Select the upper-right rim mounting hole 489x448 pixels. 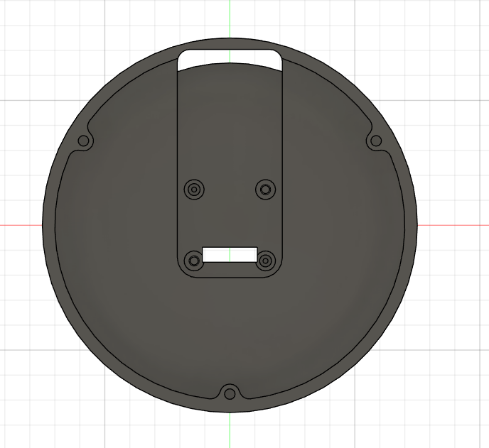click(x=375, y=141)
